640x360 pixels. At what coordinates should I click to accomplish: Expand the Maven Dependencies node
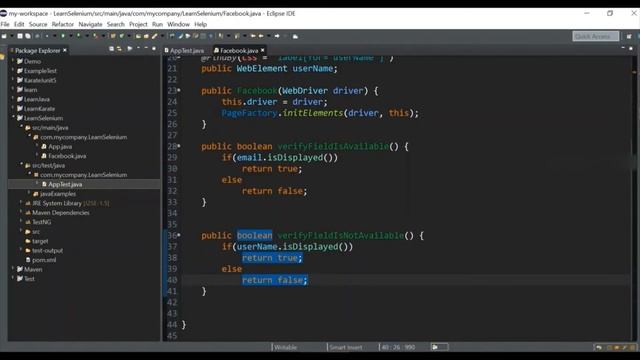point(21,212)
